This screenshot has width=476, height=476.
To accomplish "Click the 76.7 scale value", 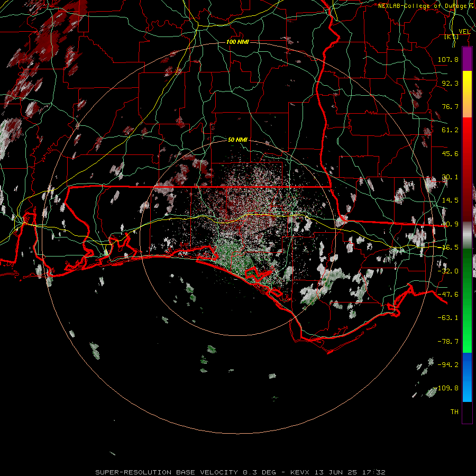I will point(450,106).
